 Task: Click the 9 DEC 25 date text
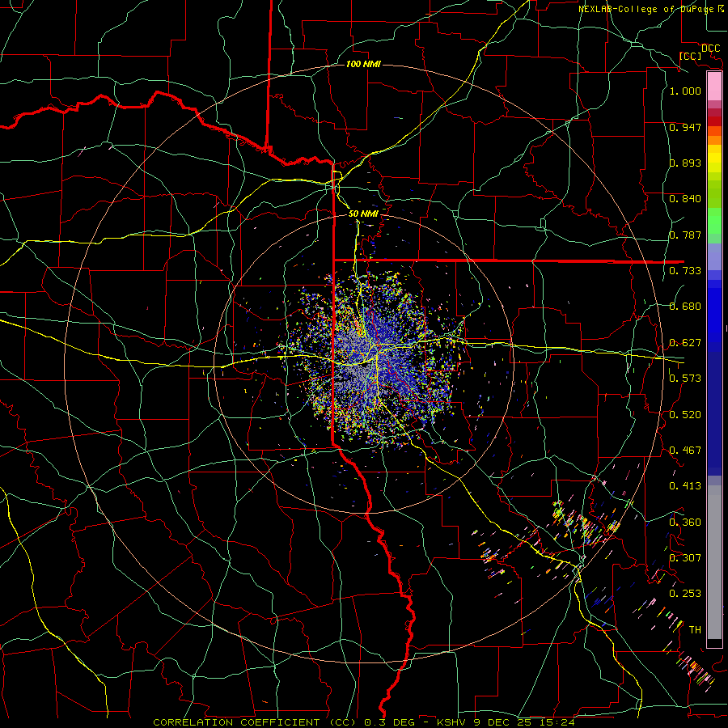502,722
